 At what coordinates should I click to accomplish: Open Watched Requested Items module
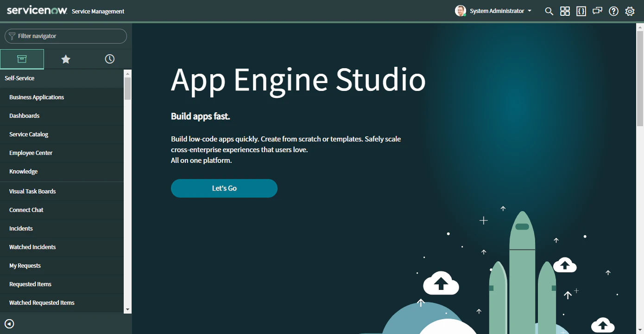[62, 303]
